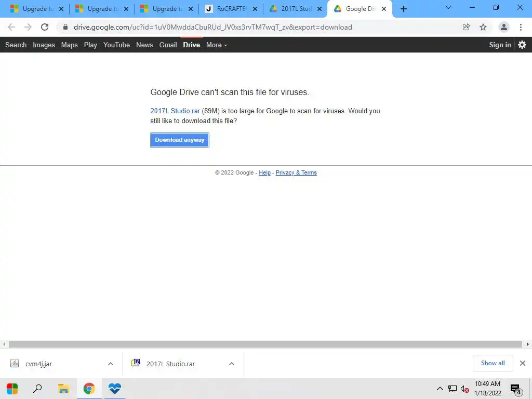Click the padlock site info icon
The height and width of the screenshot is (399, 532).
click(65, 27)
